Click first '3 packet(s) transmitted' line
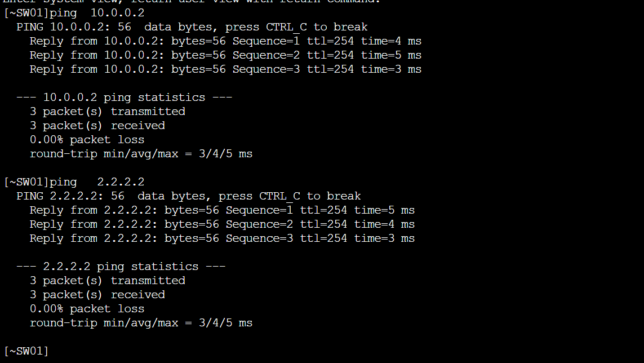Screen dimensions: 644x363 point(107,112)
